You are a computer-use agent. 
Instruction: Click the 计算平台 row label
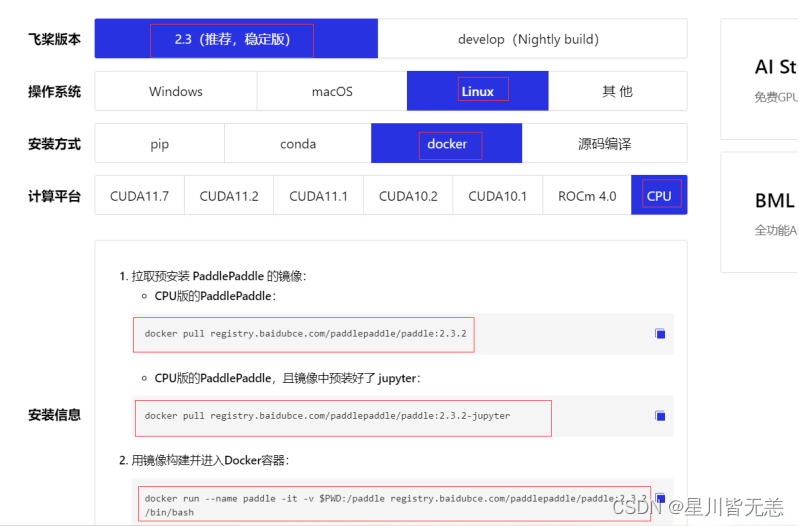(55, 196)
